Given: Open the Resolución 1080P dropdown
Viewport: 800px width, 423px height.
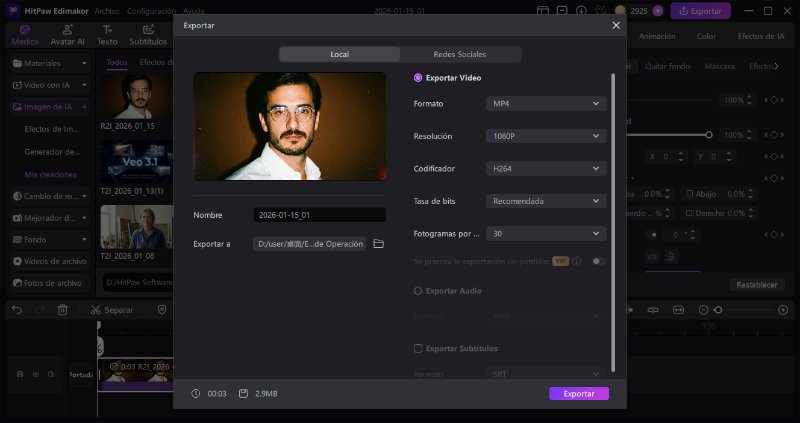Looking at the screenshot, I should pos(546,136).
